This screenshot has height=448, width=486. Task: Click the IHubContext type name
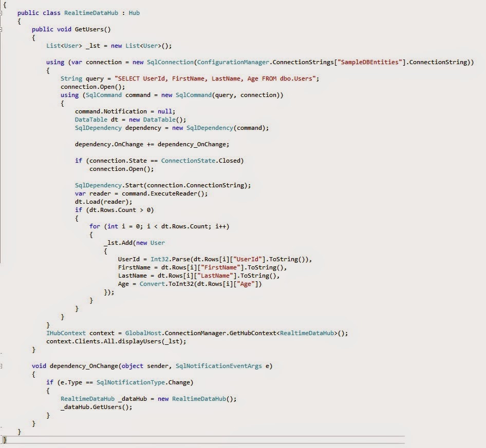tap(66, 333)
